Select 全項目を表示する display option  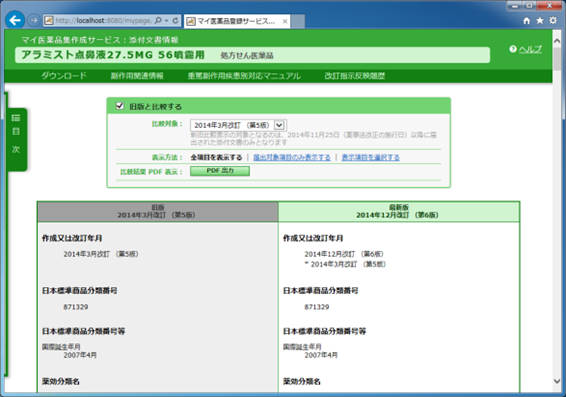[216, 157]
